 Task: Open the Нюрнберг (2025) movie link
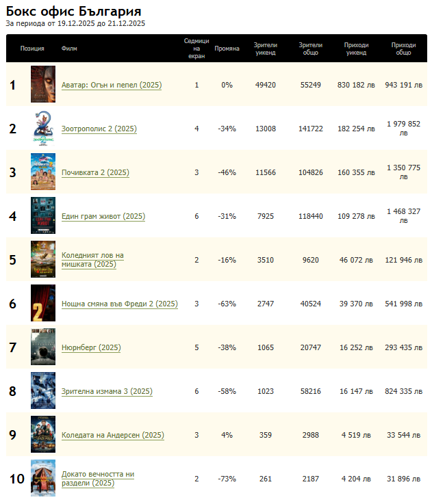[x=90, y=347]
